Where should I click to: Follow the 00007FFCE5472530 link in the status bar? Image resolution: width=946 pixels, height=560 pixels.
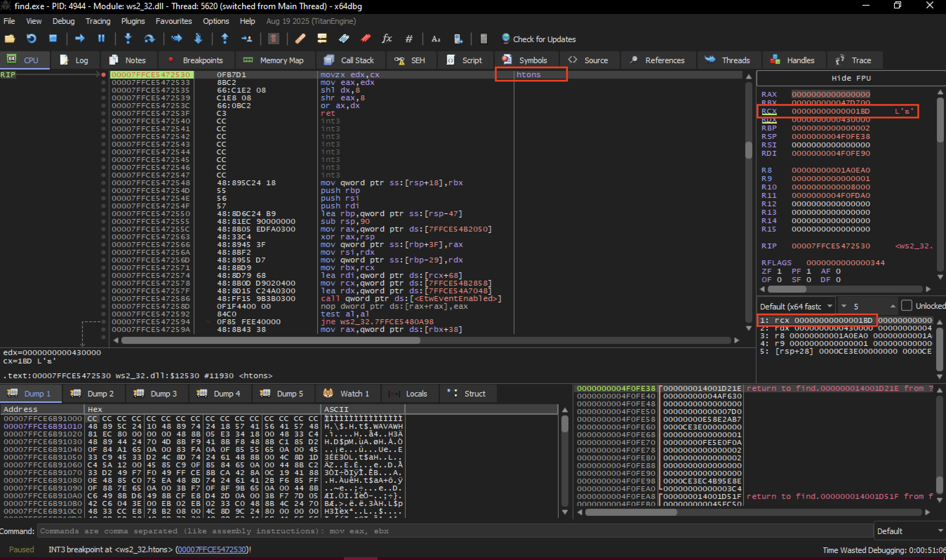212,549
